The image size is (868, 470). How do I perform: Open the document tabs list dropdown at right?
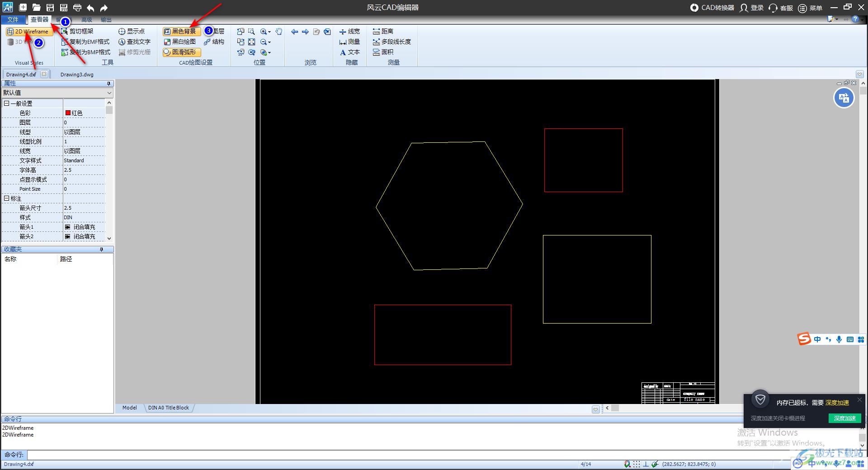point(859,74)
